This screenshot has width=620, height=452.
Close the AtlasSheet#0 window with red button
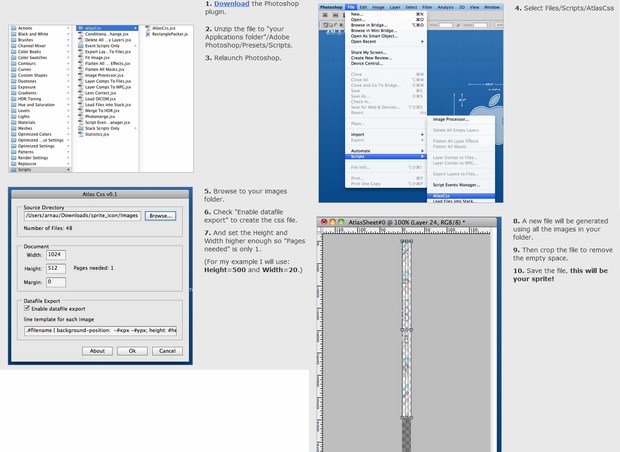324,222
